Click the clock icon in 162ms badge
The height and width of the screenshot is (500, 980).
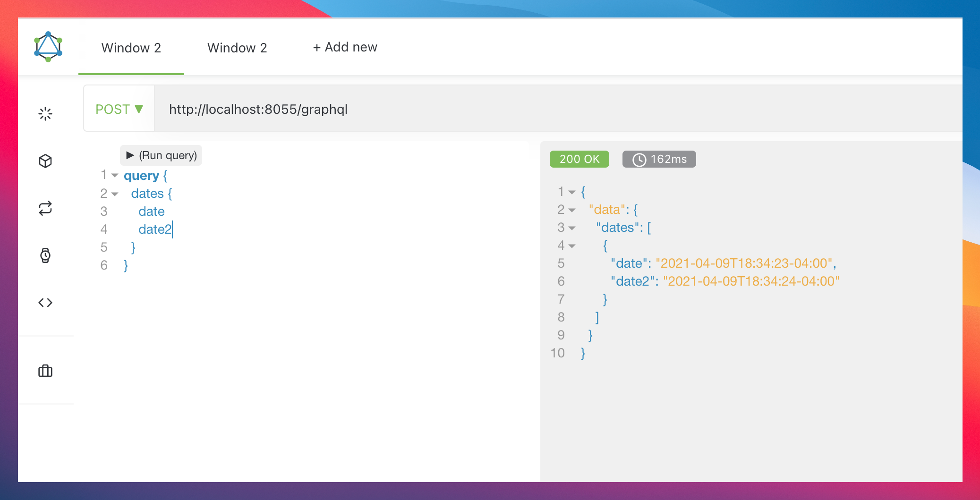click(x=639, y=160)
